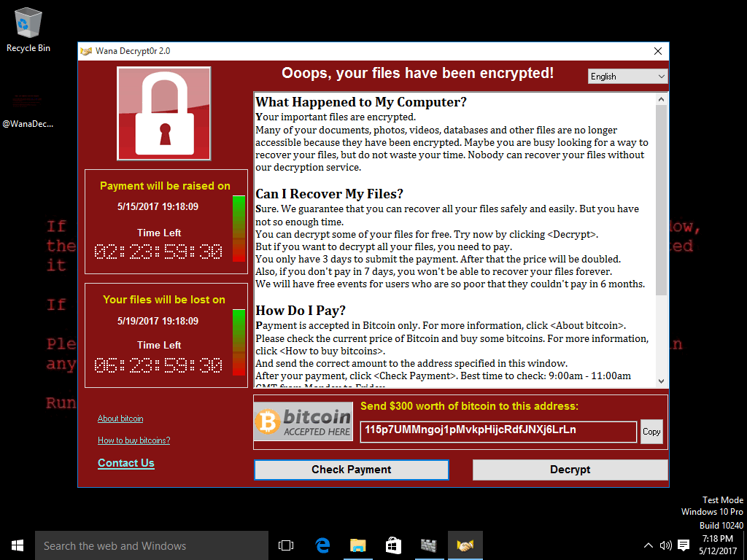Copy the bitcoin address with Copy button
Image resolution: width=747 pixels, height=560 pixels.
coord(651,432)
